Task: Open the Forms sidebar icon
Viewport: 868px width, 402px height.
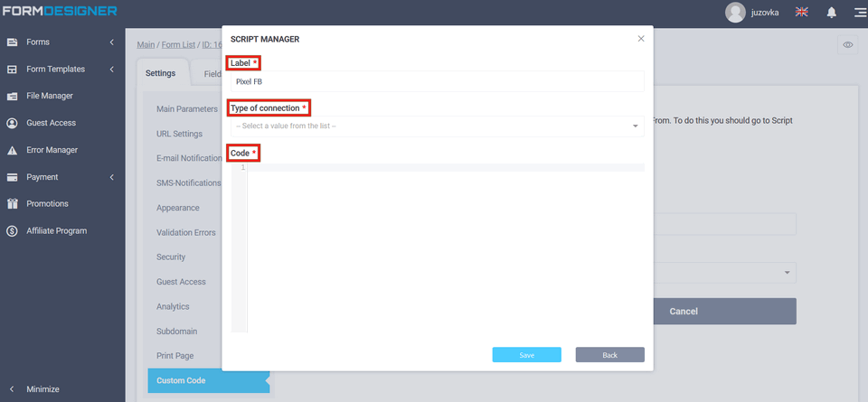Action: click(x=12, y=42)
